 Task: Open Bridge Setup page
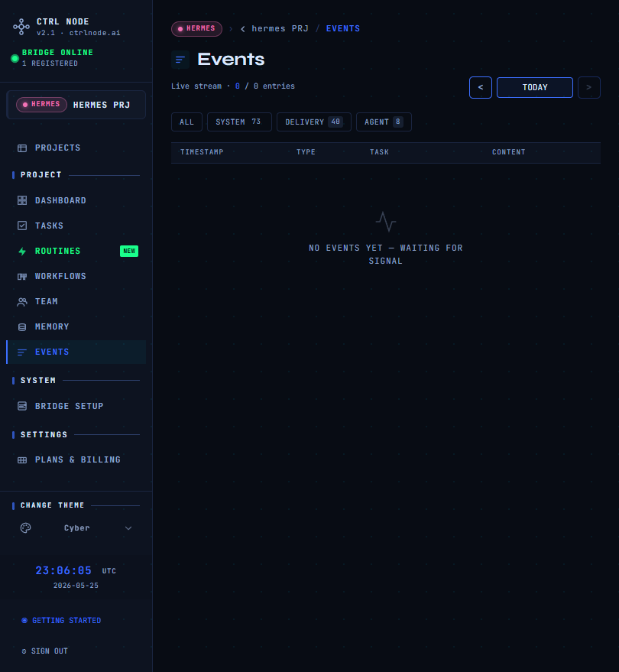[x=76, y=406]
